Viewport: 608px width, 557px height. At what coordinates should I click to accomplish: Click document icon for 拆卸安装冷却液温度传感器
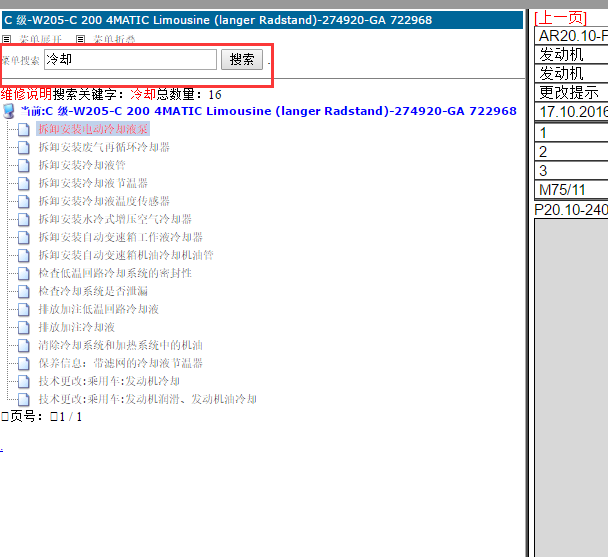pos(24,201)
